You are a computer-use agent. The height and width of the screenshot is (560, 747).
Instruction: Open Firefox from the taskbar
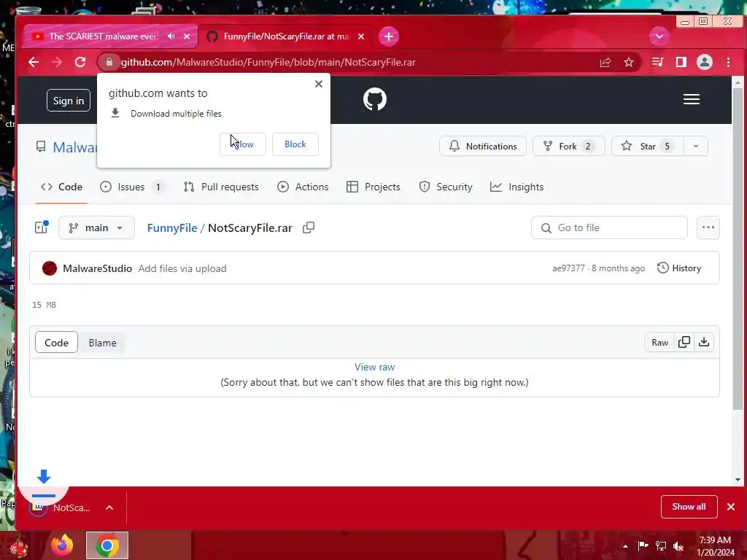[x=63, y=545]
